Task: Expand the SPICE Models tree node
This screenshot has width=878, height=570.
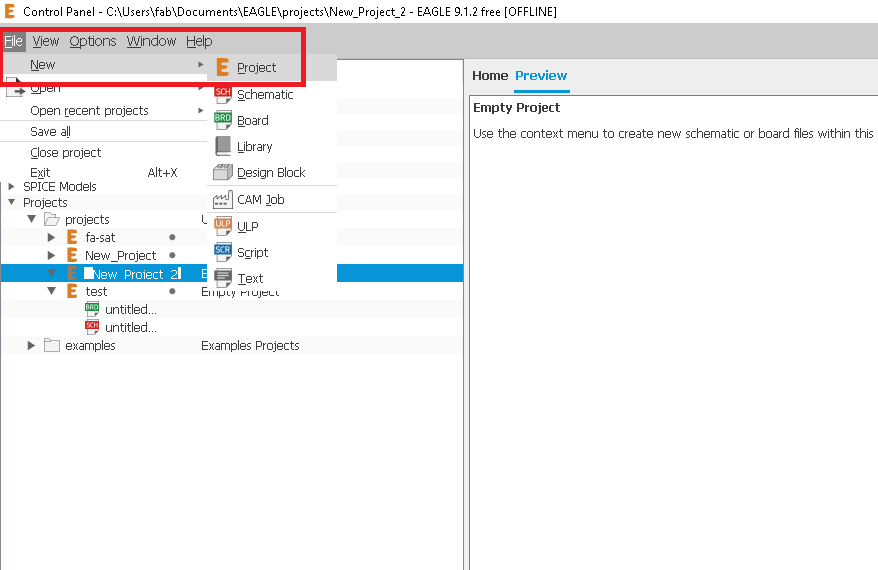Action: 11,186
